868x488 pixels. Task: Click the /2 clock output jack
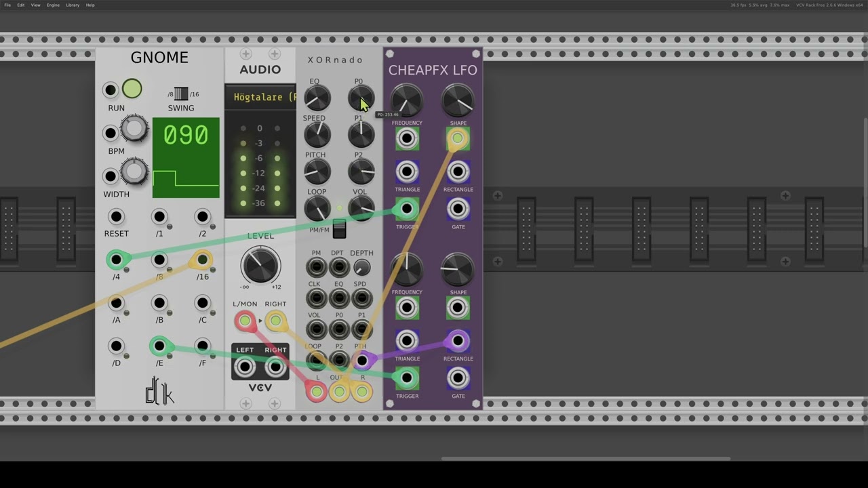click(202, 217)
